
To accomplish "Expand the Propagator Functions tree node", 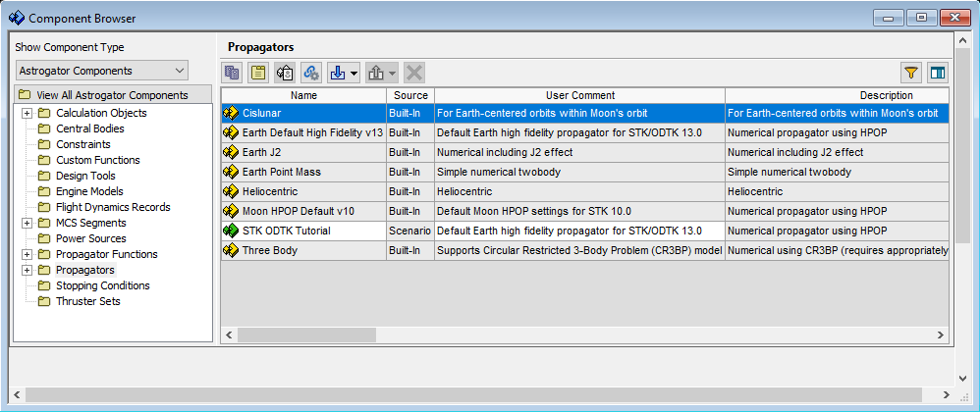I will click(x=27, y=254).
